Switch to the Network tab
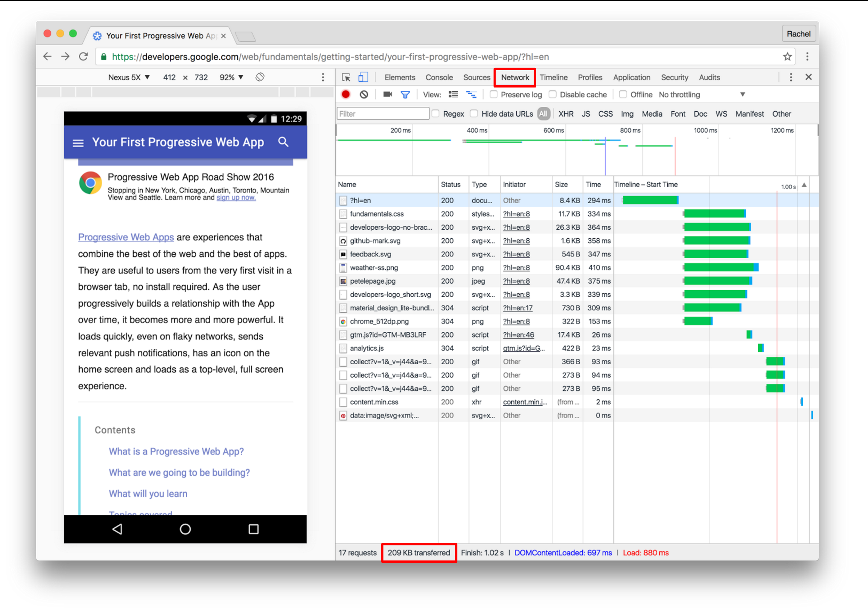The height and width of the screenshot is (611, 868). tap(514, 77)
